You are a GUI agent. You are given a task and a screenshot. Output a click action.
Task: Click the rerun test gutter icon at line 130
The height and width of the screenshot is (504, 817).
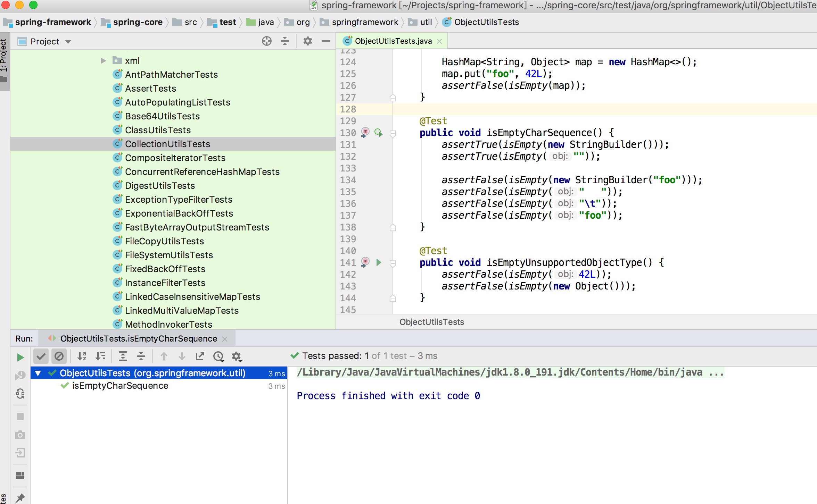379,133
